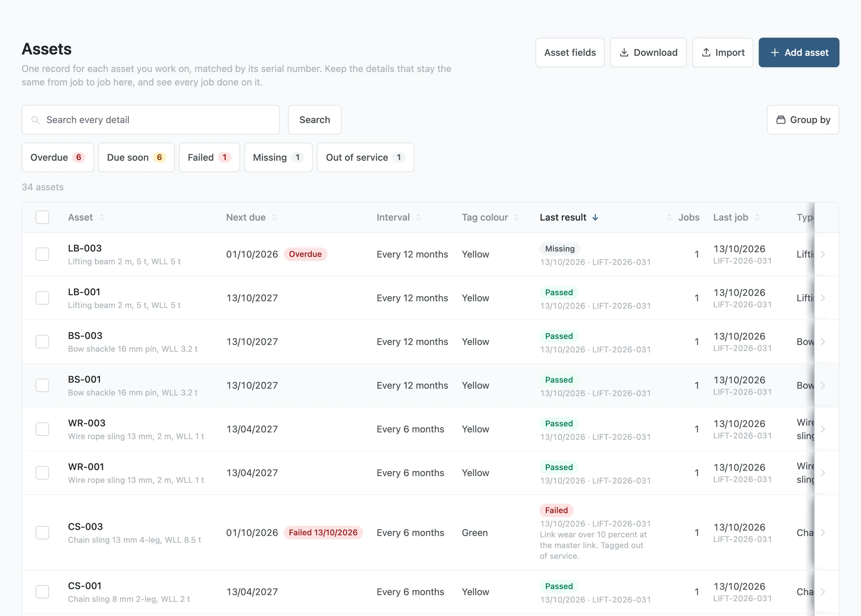Viewport: 861px width, 616px height.
Task: Click the Last job sort arrows
Action: point(757,217)
